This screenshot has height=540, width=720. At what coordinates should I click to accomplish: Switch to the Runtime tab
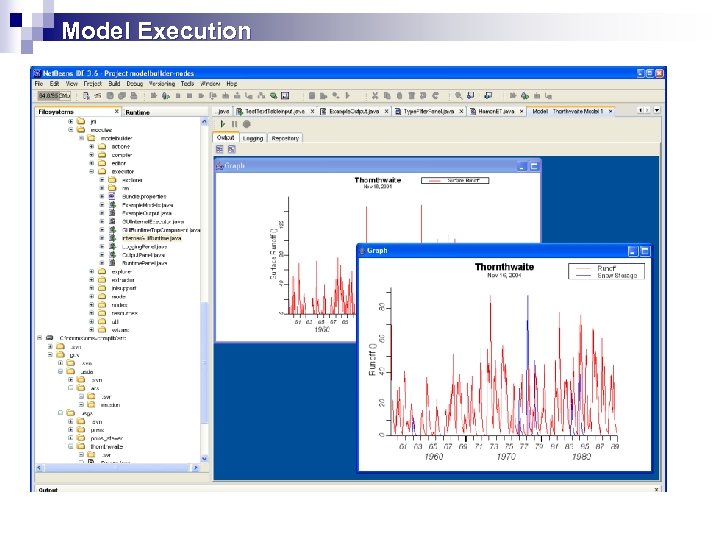click(138, 112)
